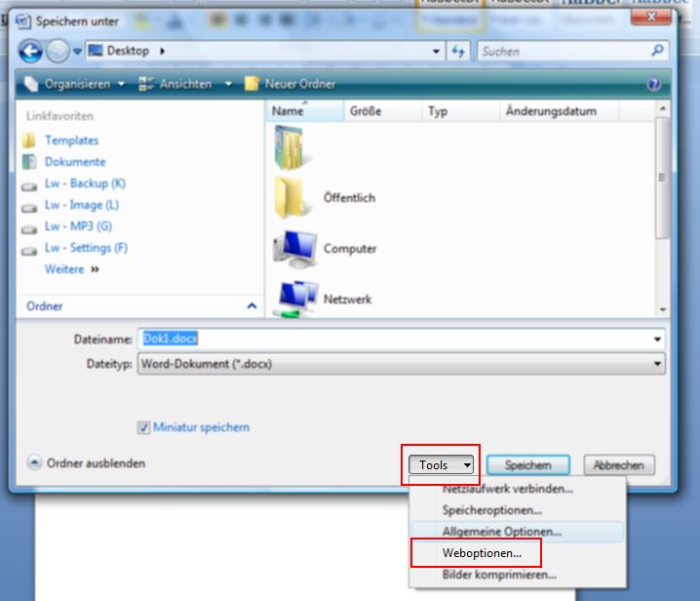Screen dimensions: 700x601
Task: Open the Dokumente favorite link
Action: click(75, 162)
